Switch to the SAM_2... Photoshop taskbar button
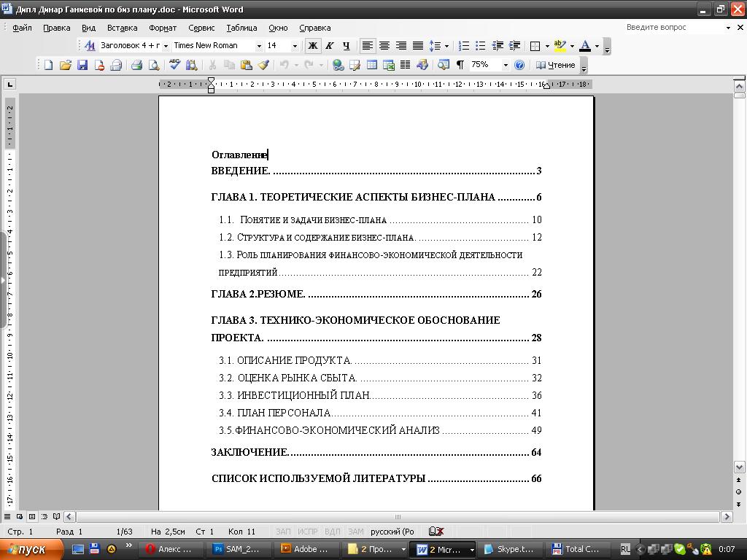The width and height of the screenshot is (747, 560). 241,549
